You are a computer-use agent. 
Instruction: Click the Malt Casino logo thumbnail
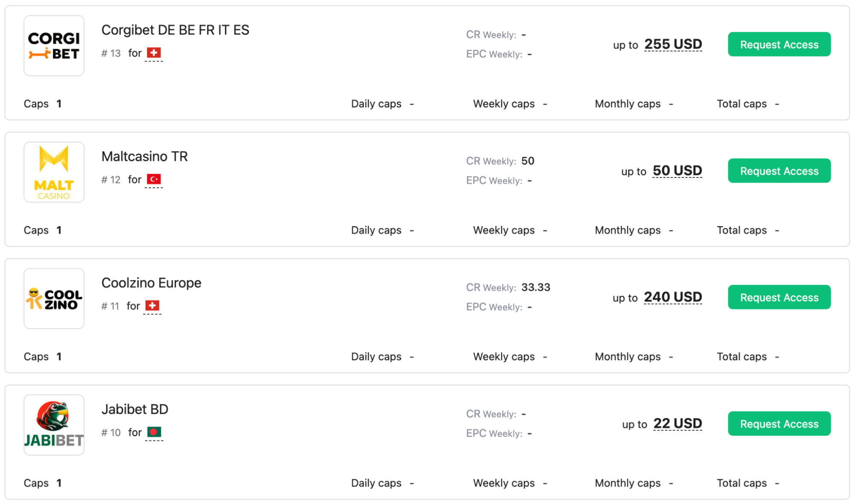coord(54,172)
